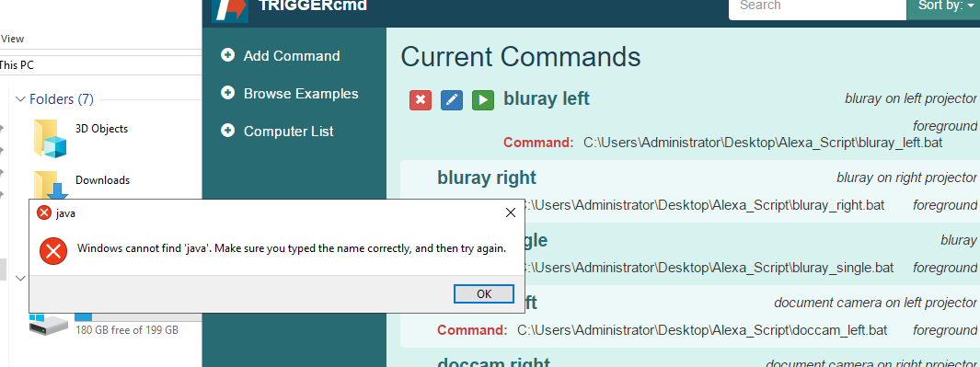Click the bluray_single.bat command path
This screenshot has height=367, width=980.
(709, 268)
